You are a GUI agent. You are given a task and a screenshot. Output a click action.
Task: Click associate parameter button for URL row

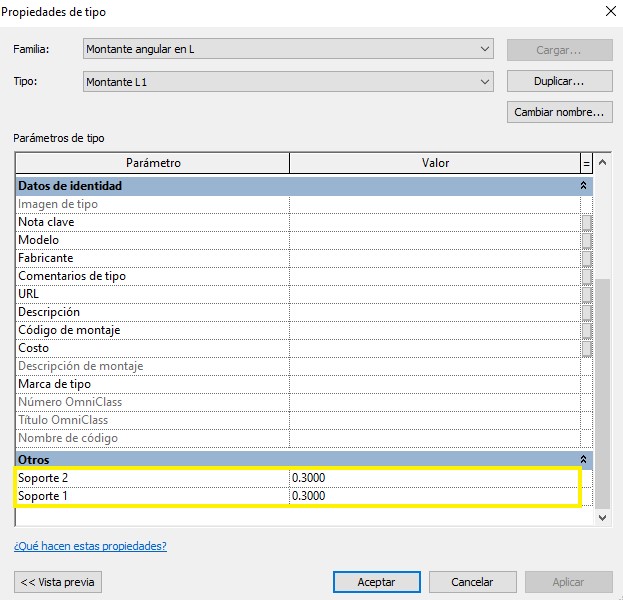point(587,294)
